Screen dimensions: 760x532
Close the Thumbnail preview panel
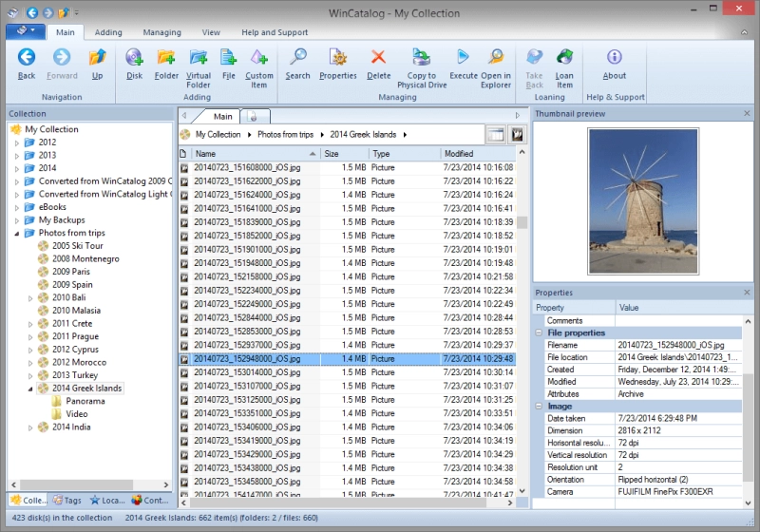(747, 113)
